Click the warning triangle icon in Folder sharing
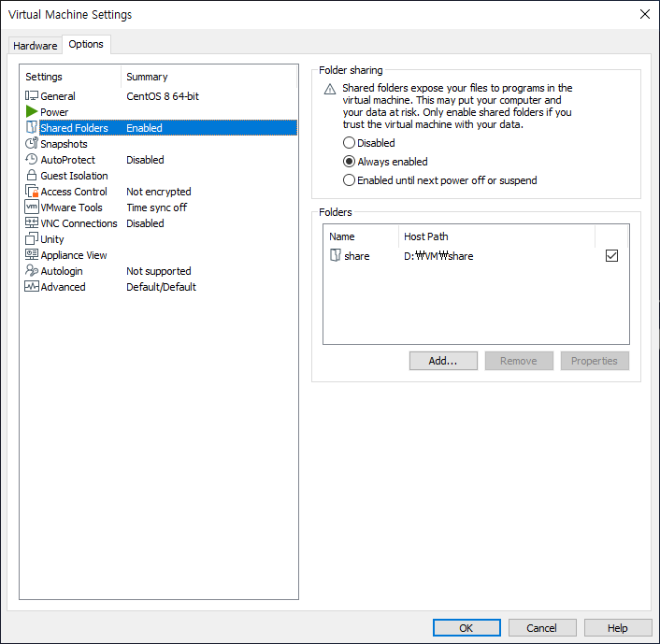The height and width of the screenshot is (644, 660). coord(330,89)
